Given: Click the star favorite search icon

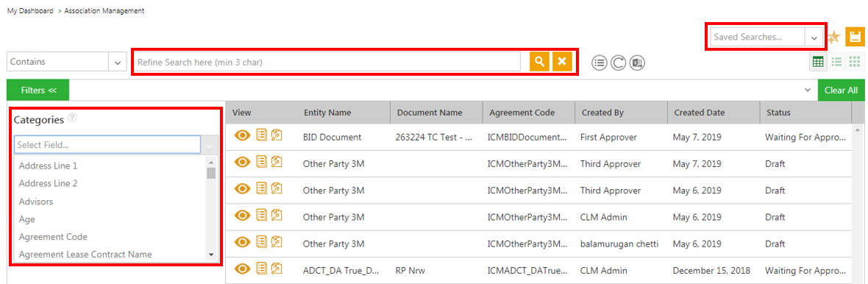Looking at the screenshot, I should (x=833, y=37).
